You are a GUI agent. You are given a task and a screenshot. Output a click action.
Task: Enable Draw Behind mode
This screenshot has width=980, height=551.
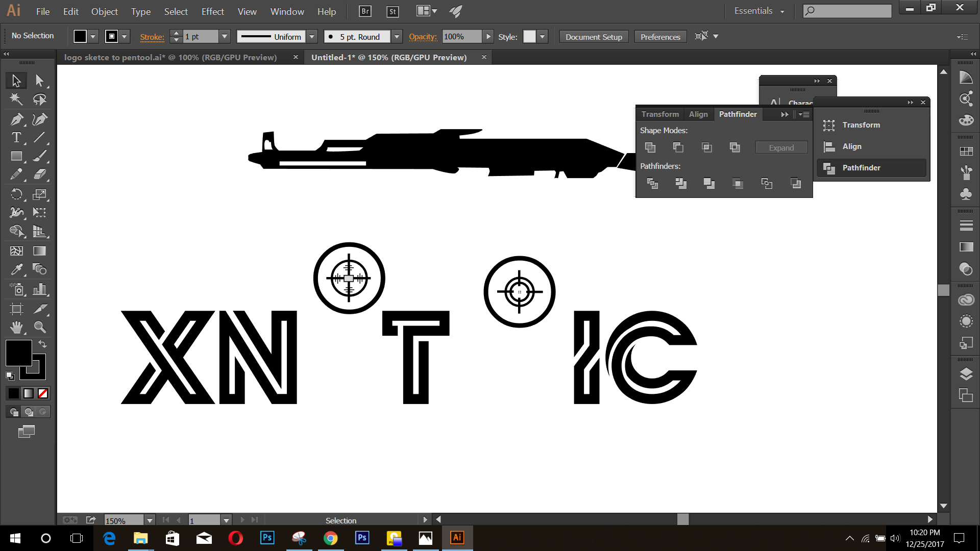tap(29, 412)
